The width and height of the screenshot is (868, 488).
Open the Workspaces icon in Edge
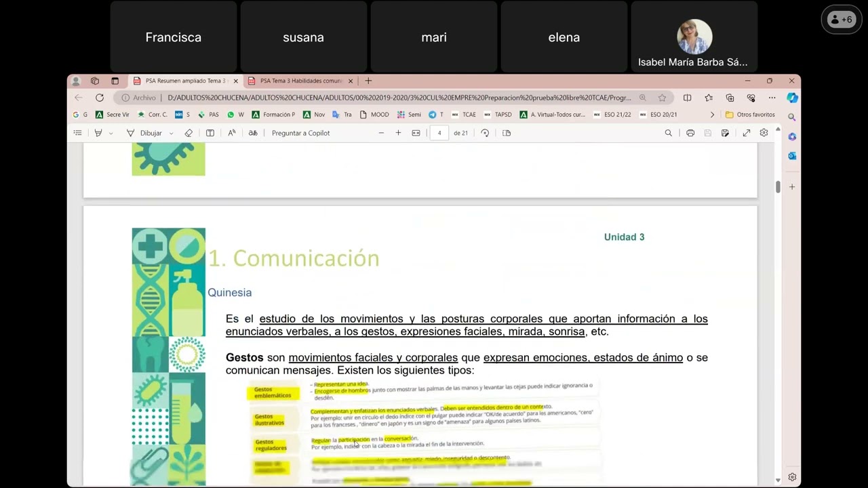tap(95, 81)
